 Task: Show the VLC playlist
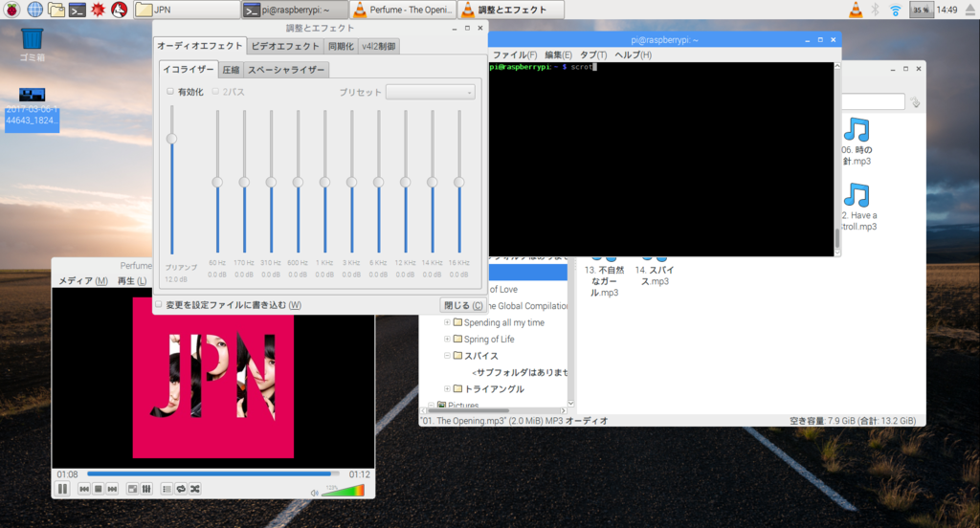coord(167,489)
